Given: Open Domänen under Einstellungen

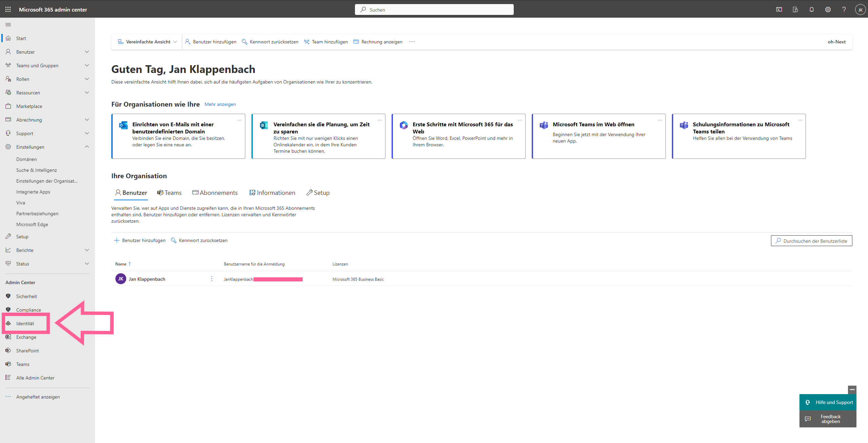Looking at the screenshot, I should [x=26, y=159].
